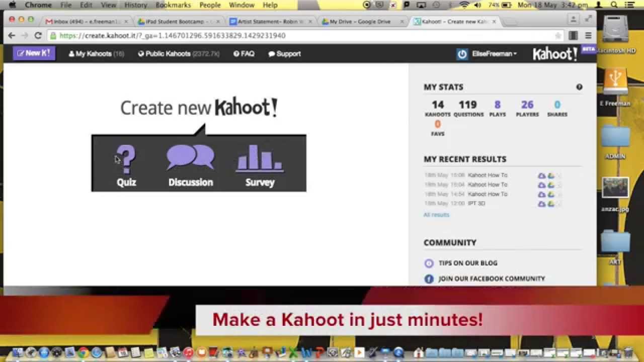Click the 8 Plays statistic
The width and height of the screenshot is (644, 362).
click(498, 108)
